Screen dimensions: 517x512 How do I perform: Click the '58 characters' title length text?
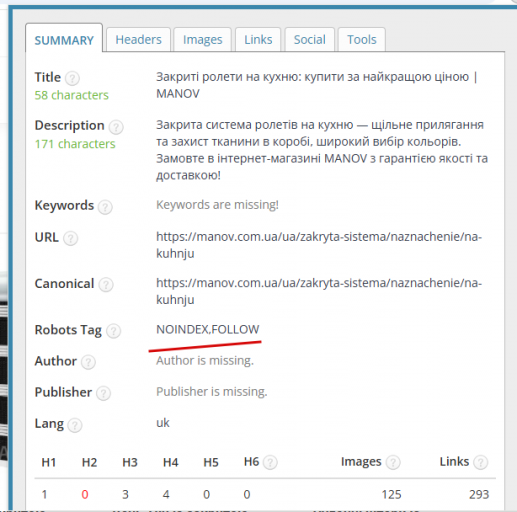tap(72, 95)
